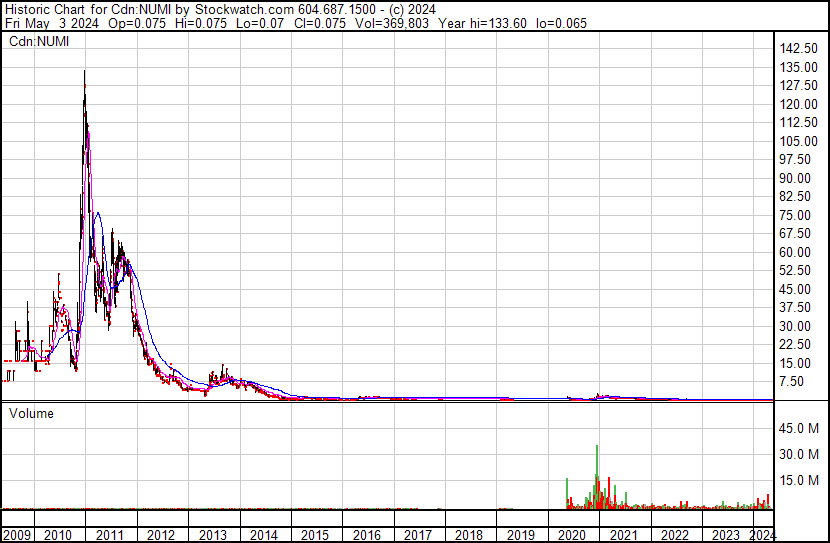The height and width of the screenshot is (543, 830).
Task: Click the 2020 year label
Action: (572, 534)
